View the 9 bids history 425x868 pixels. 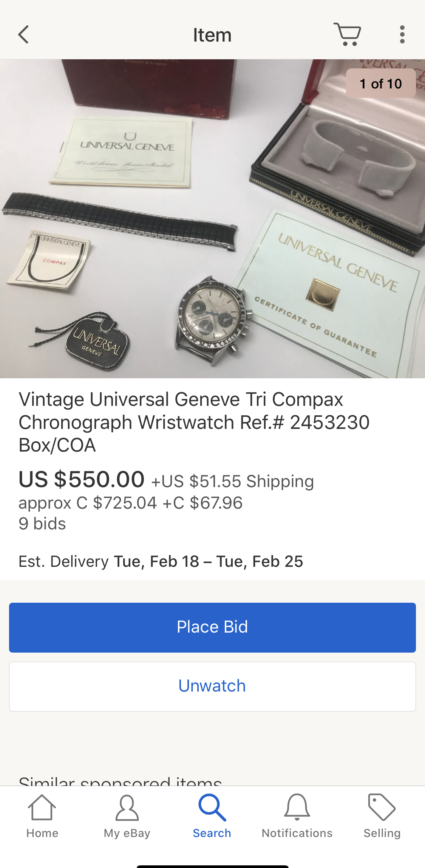[42, 524]
